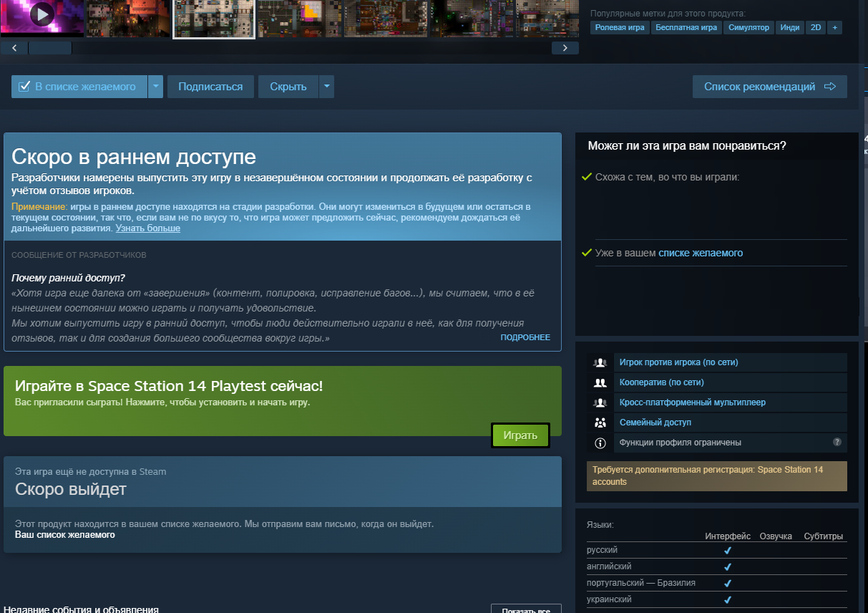Click the Субтитры column header
Screen dimensions: 868x613
click(x=823, y=536)
